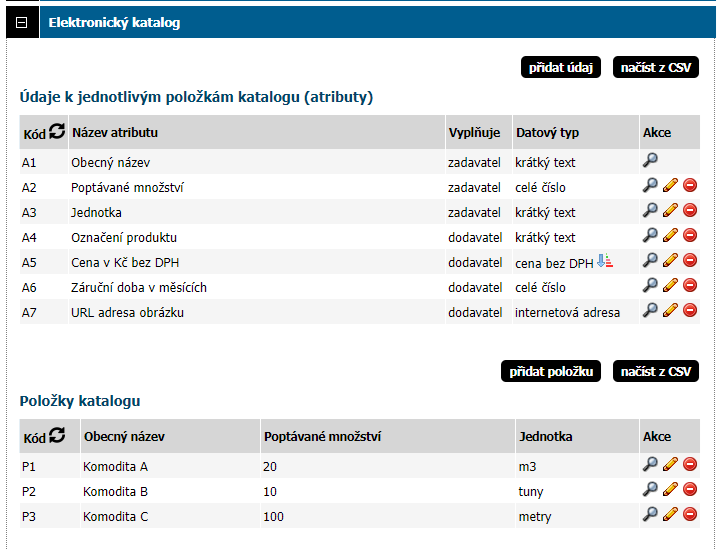
Task: Click the 'Název atributu' column header
Action: (115, 132)
